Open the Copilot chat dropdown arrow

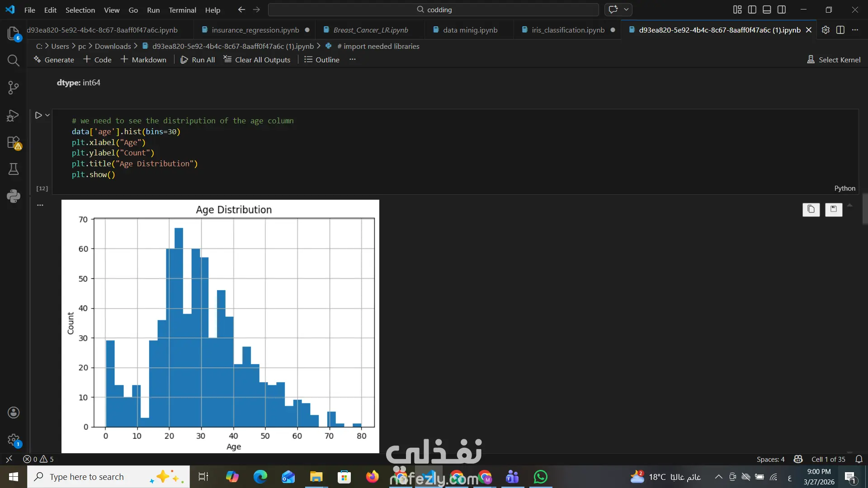[626, 9]
